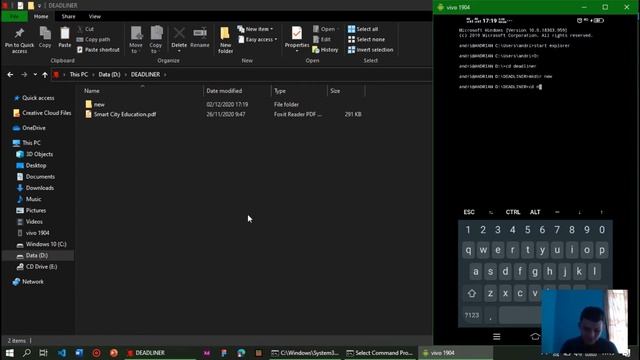The height and width of the screenshot is (360, 640).
Task: Open Delete options dropdown
Action: pyautogui.click(x=179, y=51)
